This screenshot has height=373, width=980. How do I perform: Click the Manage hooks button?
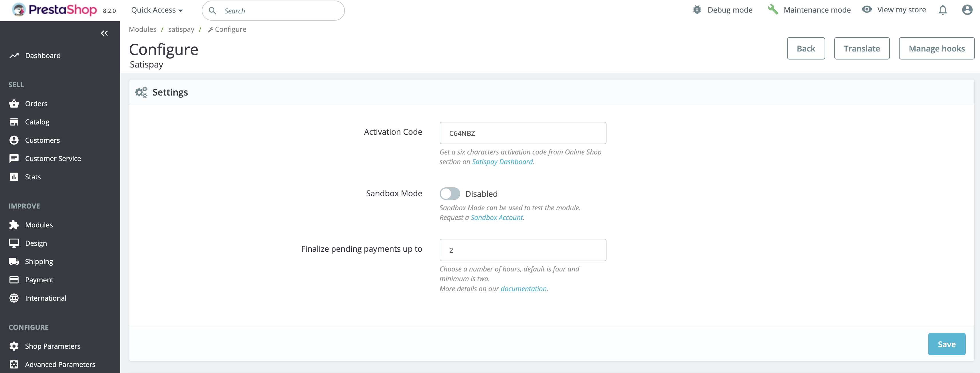(936, 49)
